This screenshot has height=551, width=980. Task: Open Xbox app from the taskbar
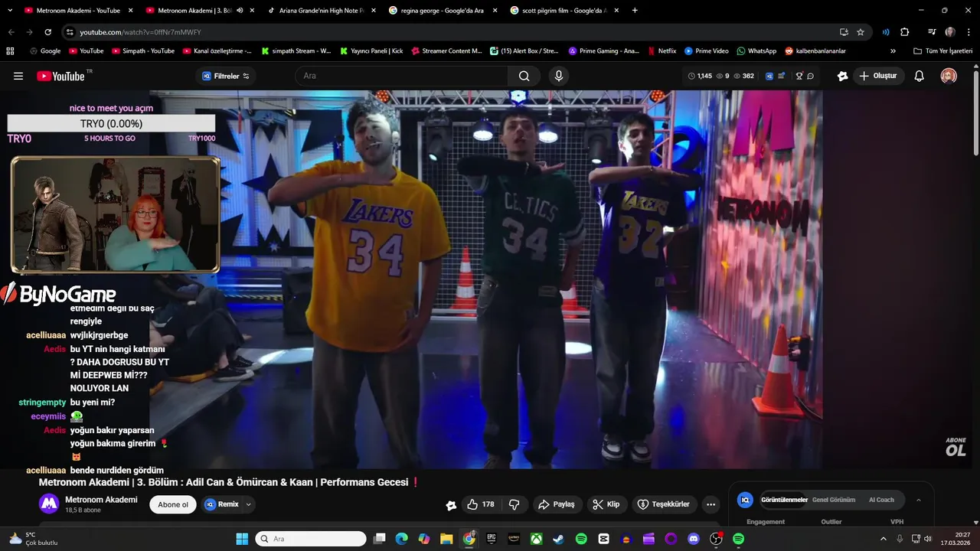click(x=537, y=539)
